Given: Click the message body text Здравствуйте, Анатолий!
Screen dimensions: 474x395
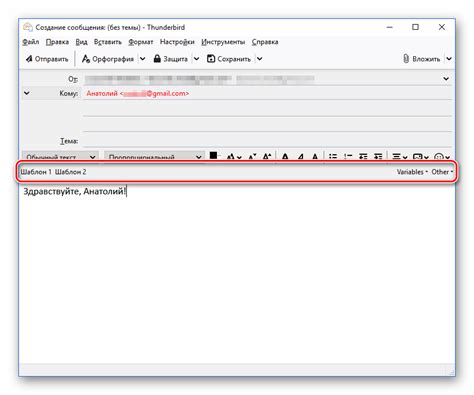Looking at the screenshot, I should pyautogui.click(x=75, y=191).
